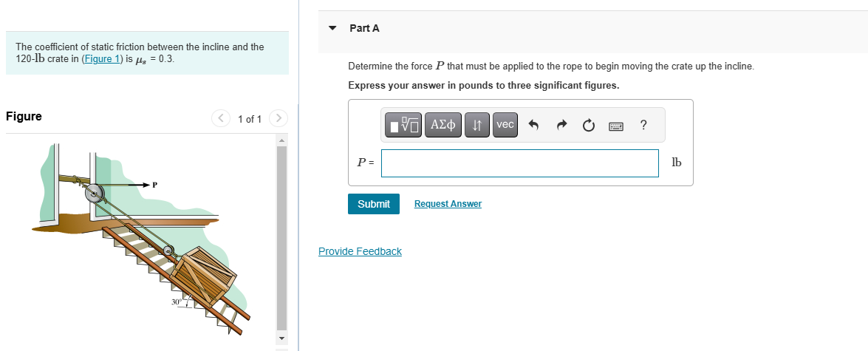Undo the last answer edit
The width and height of the screenshot is (868, 351).
click(534, 126)
